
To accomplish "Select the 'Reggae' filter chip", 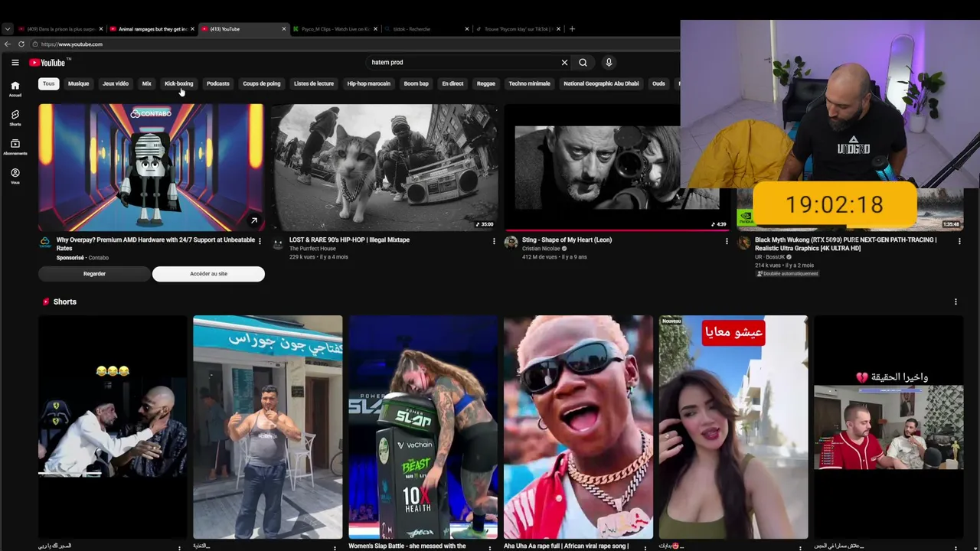I will [x=485, y=83].
